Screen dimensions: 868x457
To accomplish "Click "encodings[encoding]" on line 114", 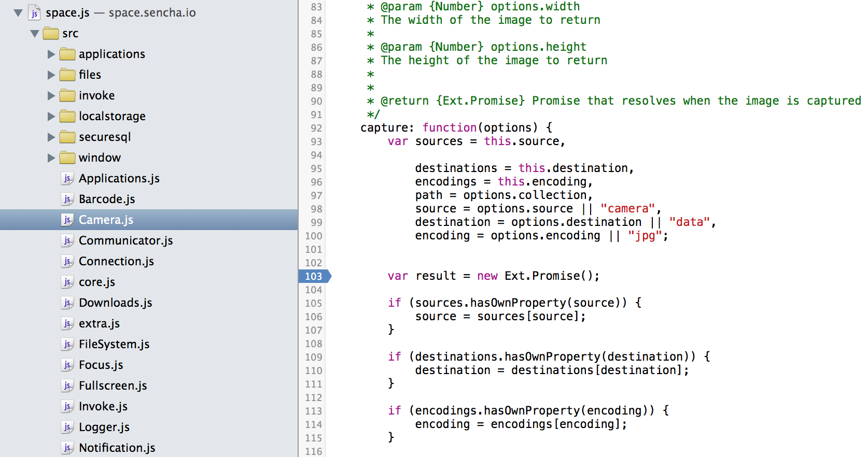I will pos(555,424).
